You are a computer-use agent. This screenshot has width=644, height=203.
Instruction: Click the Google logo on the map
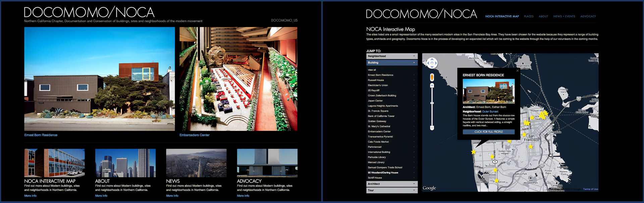429,188
